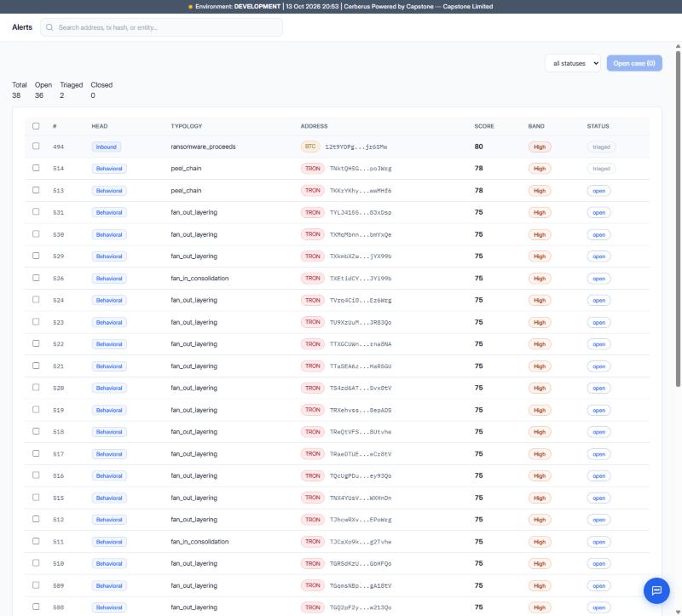Click alert number 516
The height and width of the screenshot is (616, 682).
pos(58,476)
